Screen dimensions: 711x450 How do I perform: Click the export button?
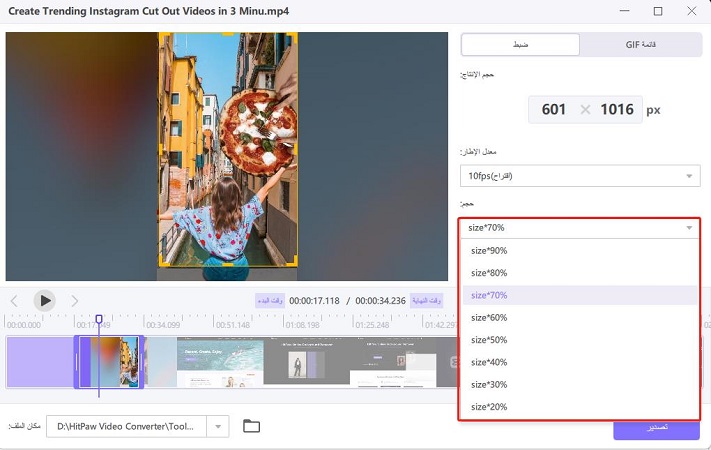pos(656,430)
